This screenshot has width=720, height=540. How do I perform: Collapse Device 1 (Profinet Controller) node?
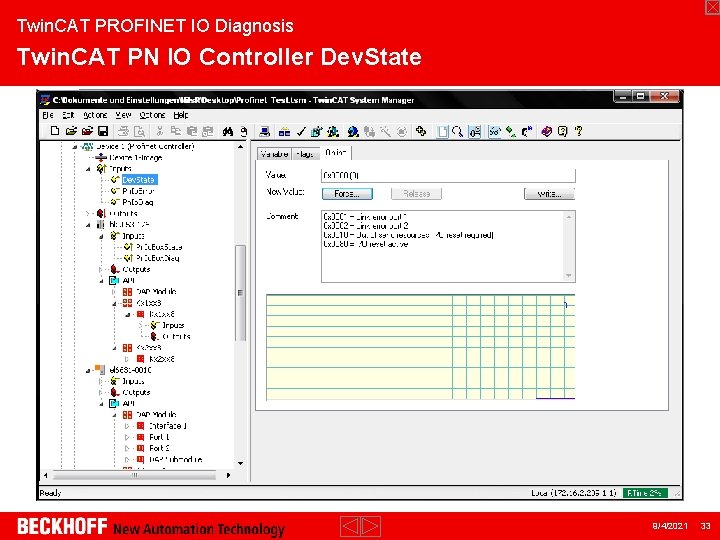click(74, 147)
